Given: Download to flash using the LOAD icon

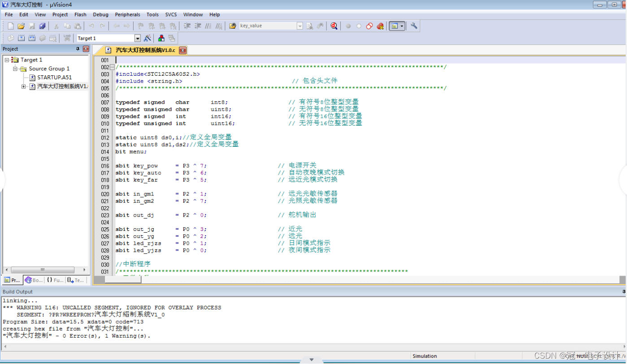Looking at the screenshot, I should point(67,38).
